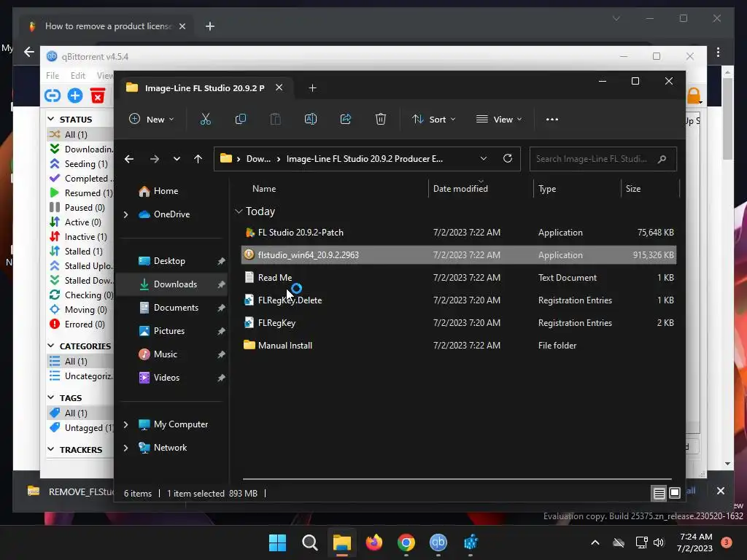Switch to large thumbnails view icon in status bar
Viewport: 747px width, 560px height.
click(675, 494)
